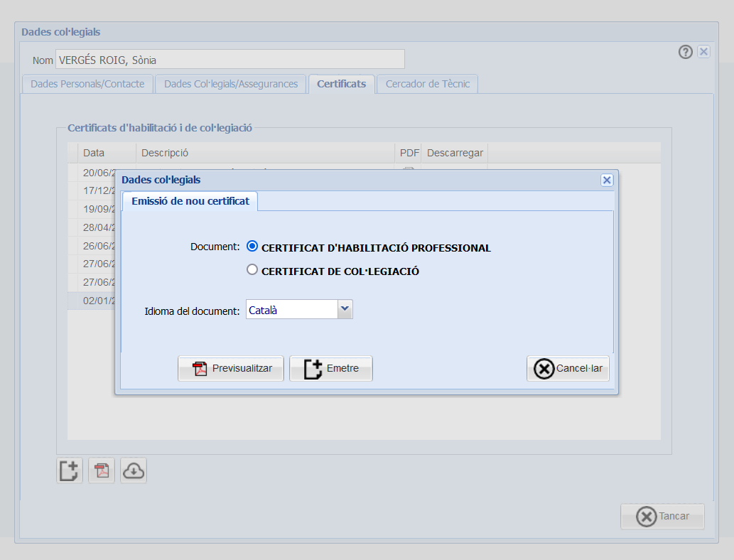Select the table row dated 19/09
This screenshot has width=734, height=560.
(91, 210)
